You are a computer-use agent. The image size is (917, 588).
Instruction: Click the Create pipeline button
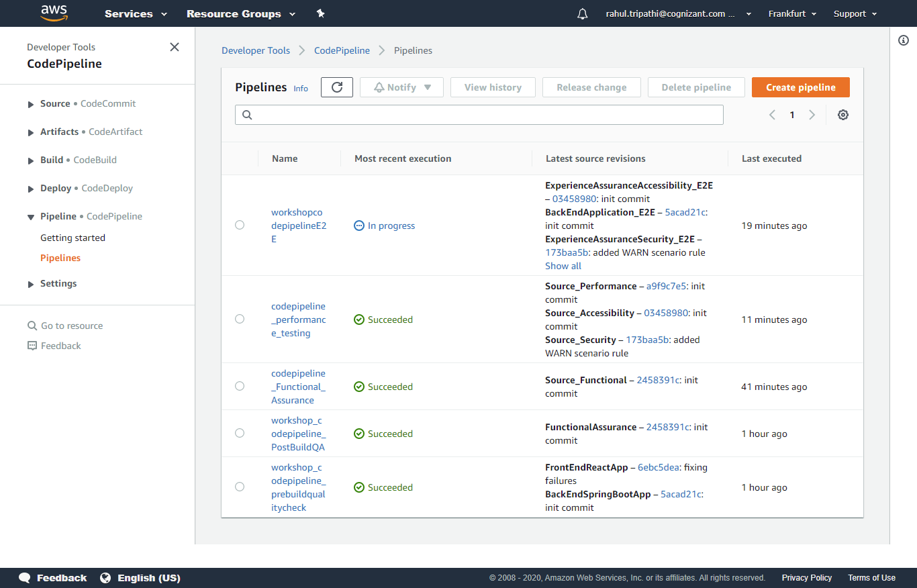coord(801,87)
